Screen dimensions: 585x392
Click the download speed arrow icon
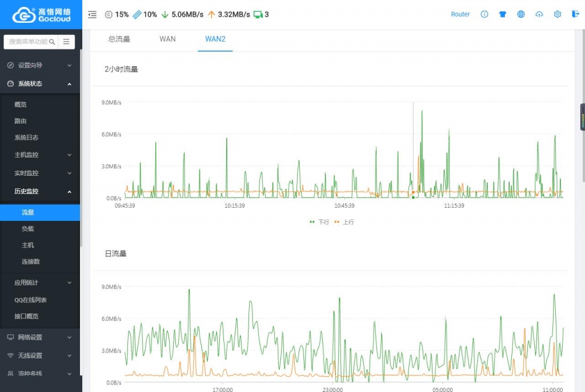click(165, 14)
